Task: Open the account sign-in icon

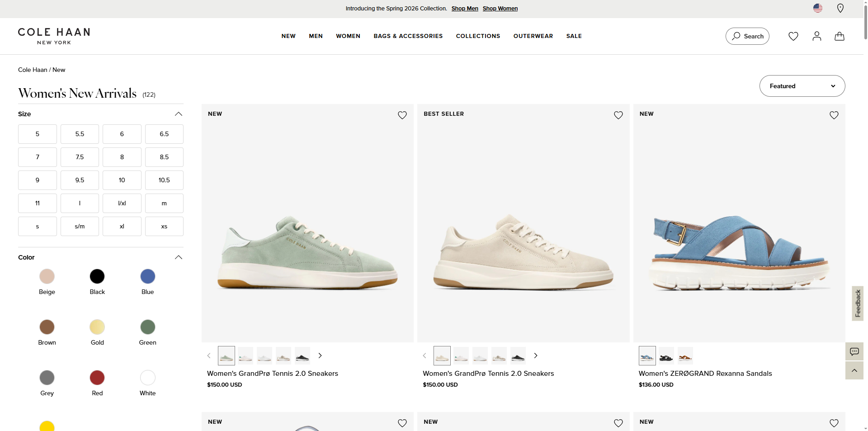Action: (x=816, y=36)
